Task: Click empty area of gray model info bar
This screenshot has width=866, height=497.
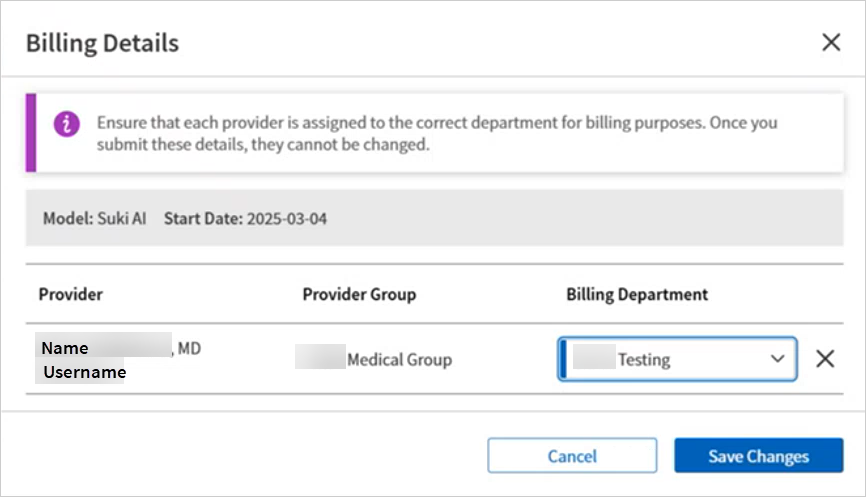Action: click(x=580, y=218)
